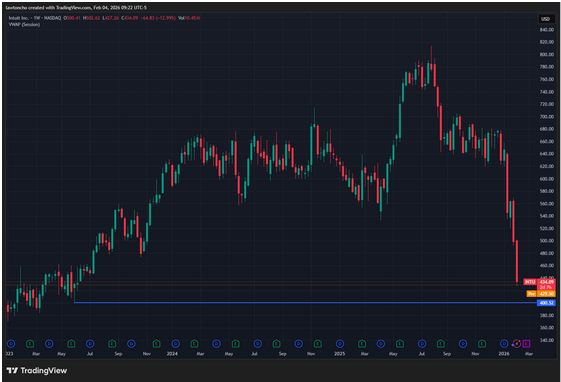Screen dimensions: 561x382
Task: Select the dividend marker for October 2025
Action: click(463, 344)
